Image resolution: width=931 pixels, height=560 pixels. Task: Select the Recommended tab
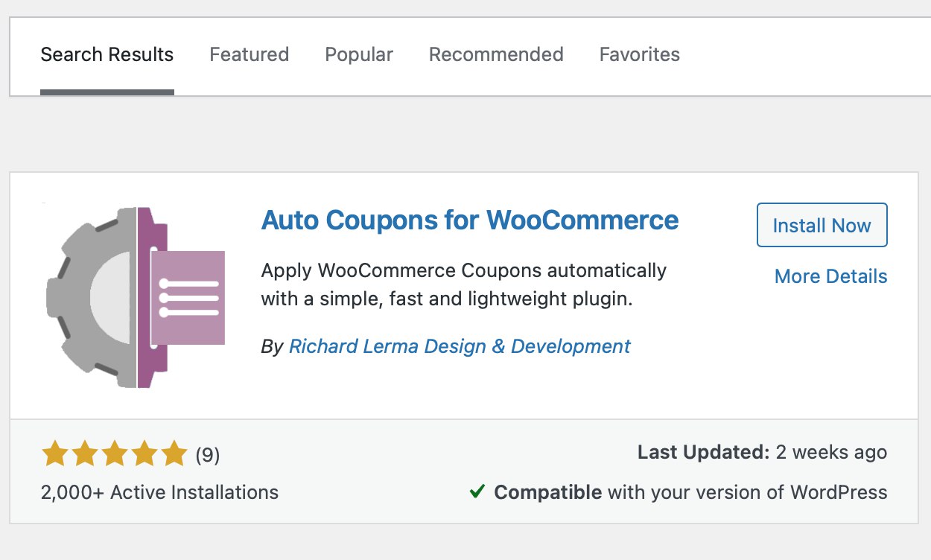point(496,55)
